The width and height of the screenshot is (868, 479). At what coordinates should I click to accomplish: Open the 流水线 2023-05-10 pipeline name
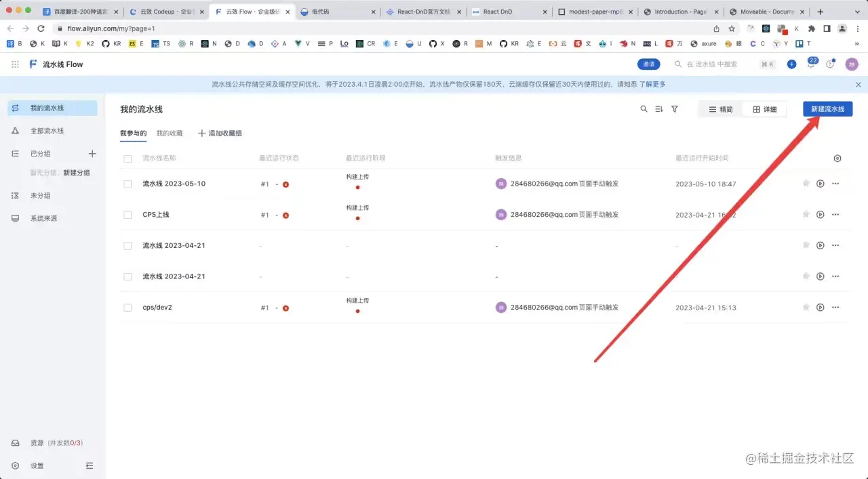pos(174,184)
